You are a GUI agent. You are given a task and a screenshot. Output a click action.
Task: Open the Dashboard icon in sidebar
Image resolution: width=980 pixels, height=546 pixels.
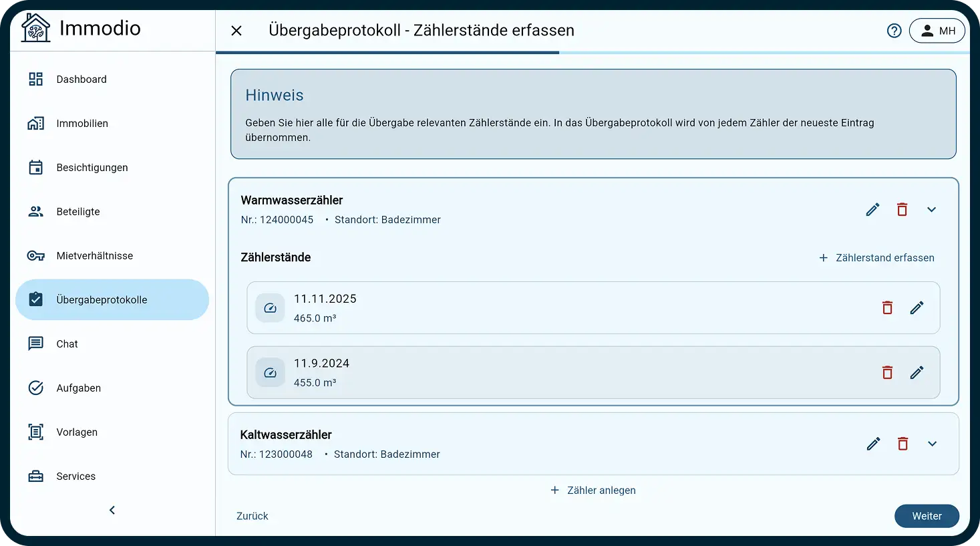pos(36,79)
